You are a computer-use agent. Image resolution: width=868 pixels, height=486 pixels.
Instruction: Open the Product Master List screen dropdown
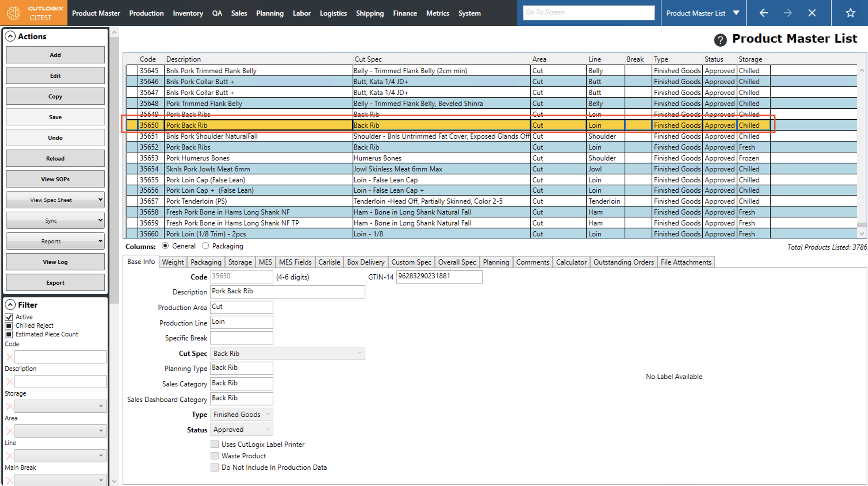point(737,13)
